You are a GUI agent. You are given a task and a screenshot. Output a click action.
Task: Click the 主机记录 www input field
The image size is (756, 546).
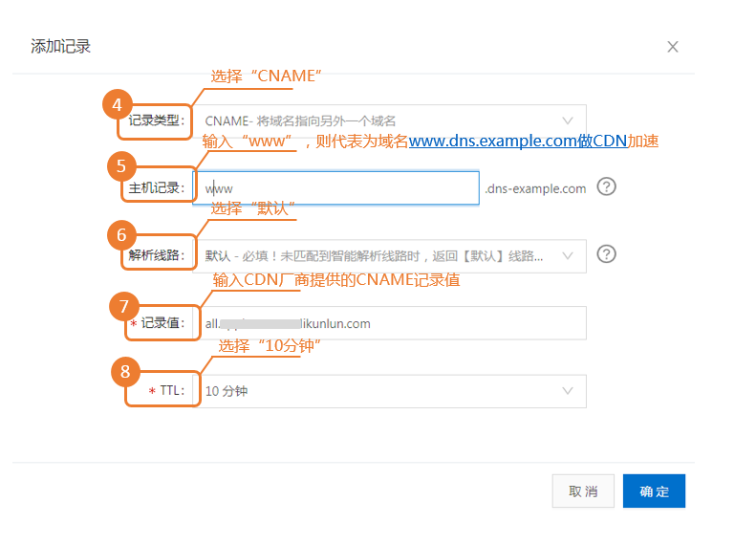click(336, 188)
